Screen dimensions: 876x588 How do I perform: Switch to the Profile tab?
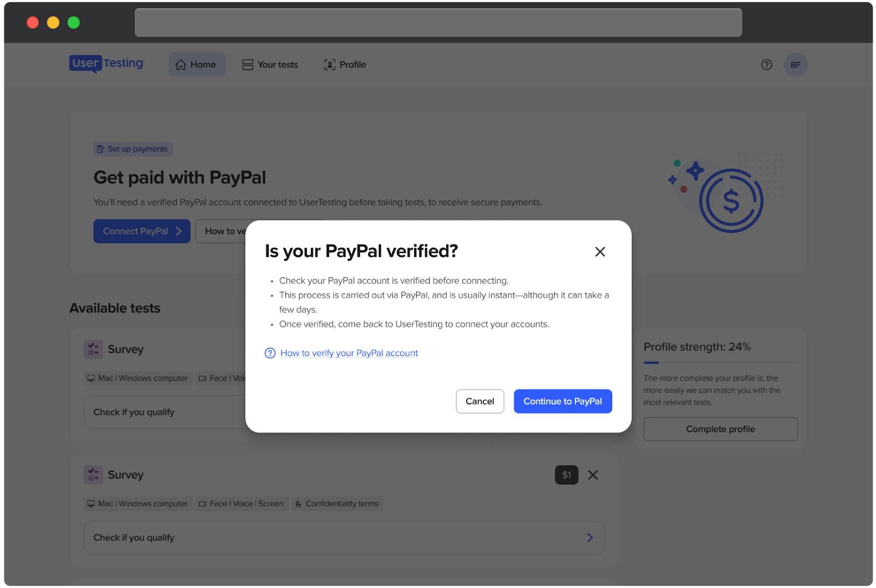pyautogui.click(x=345, y=65)
